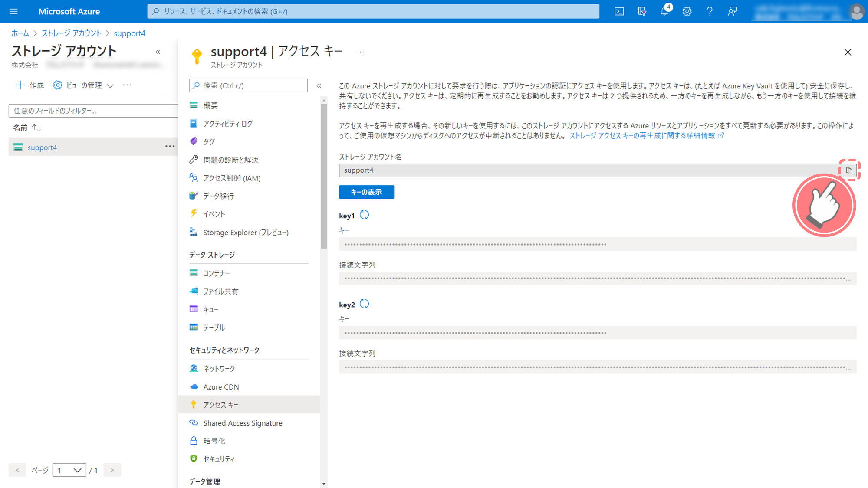Focus the global Azure search box
The height and width of the screenshot is (488, 868).
(373, 11)
